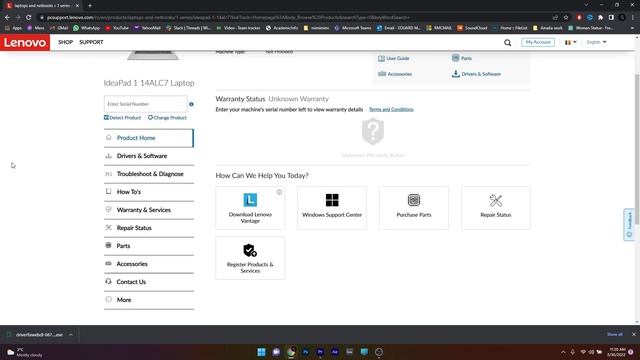Close the downloads bar
Image resolution: width=640 pixels, height=360 pixels.
(633, 334)
